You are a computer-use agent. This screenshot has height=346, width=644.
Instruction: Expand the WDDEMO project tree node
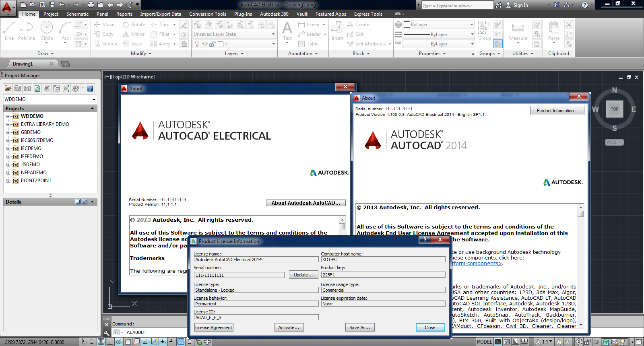pos(8,116)
